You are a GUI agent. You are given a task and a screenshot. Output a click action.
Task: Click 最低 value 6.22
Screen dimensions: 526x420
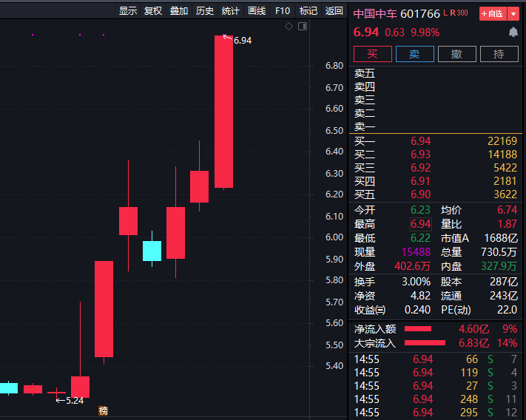point(421,238)
